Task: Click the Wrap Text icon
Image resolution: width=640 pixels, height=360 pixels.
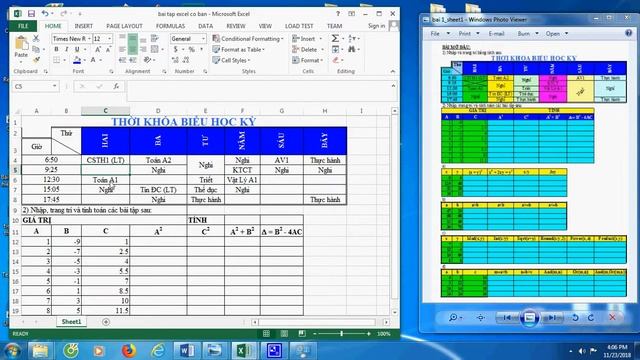Action: click(154, 38)
